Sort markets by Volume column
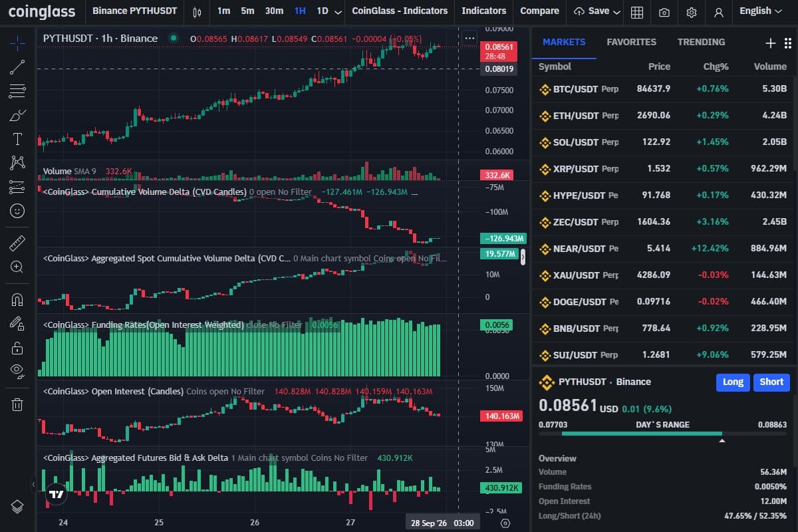The image size is (798, 532). pos(770,66)
